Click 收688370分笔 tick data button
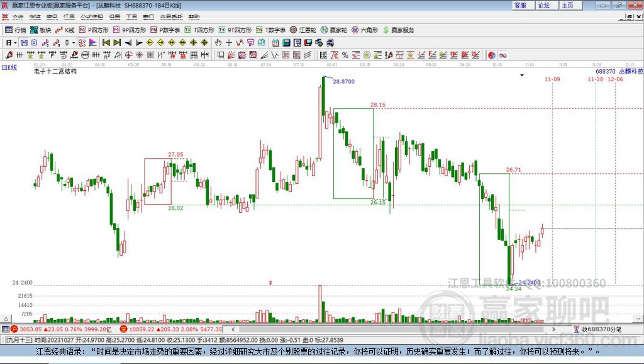The width and height of the screenshot is (644, 364). click(x=598, y=329)
